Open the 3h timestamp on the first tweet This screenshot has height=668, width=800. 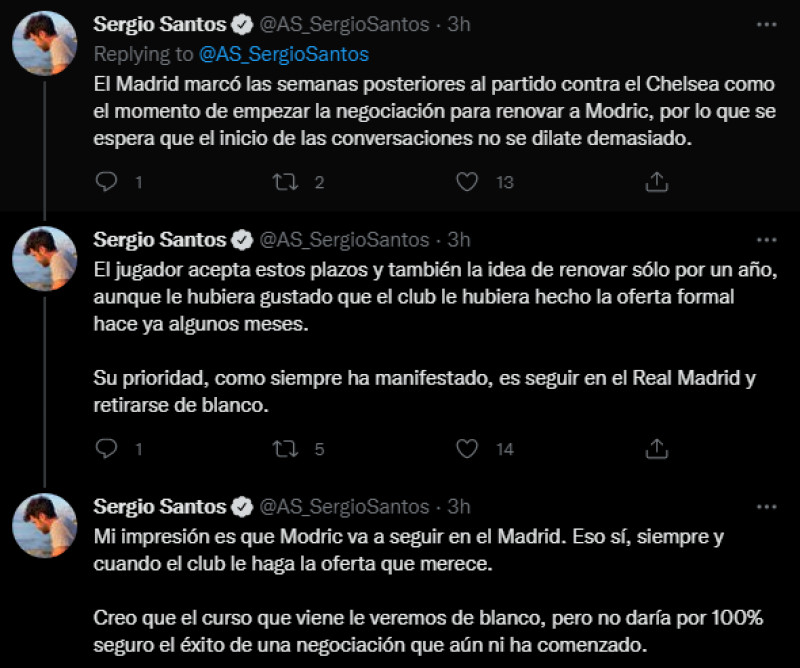tap(458, 24)
